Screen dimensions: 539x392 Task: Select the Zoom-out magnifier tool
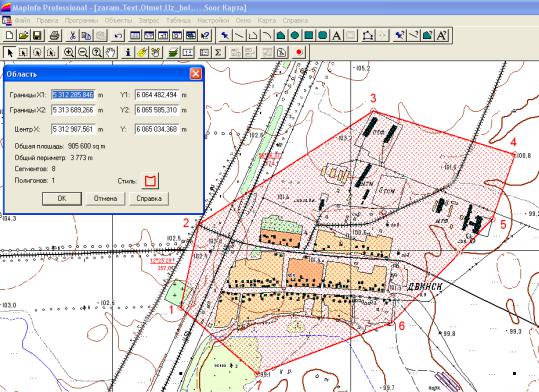pyautogui.click(x=83, y=53)
